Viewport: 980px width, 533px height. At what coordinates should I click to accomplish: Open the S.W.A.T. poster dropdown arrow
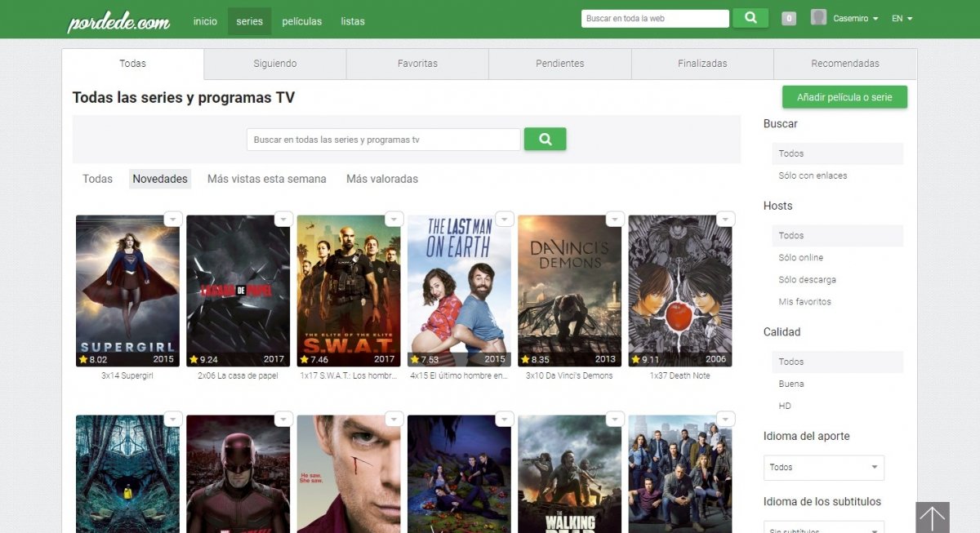point(394,219)
